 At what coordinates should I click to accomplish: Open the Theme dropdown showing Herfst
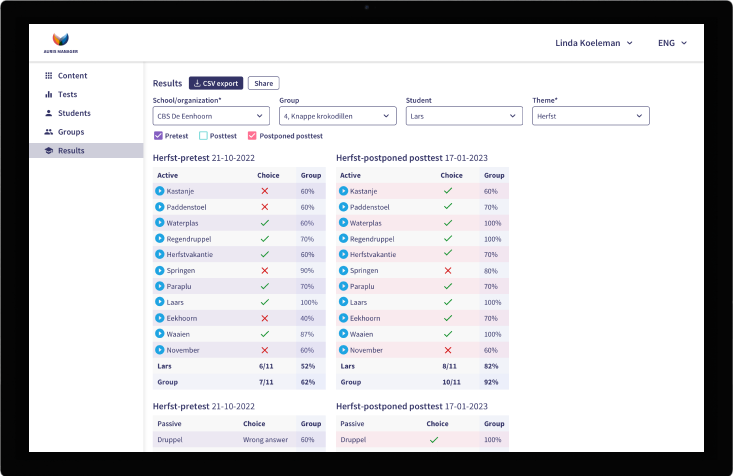tap(590, 116)
